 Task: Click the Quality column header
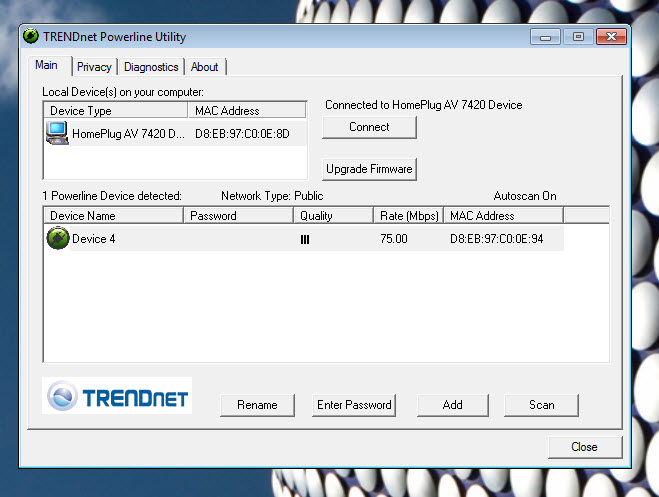pos(333,216)
